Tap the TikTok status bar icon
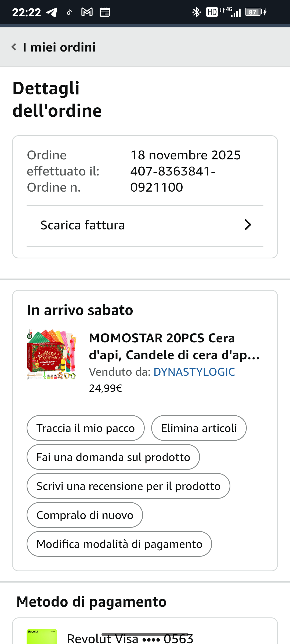This screenshot has height=644, width=290. [69, 12]
